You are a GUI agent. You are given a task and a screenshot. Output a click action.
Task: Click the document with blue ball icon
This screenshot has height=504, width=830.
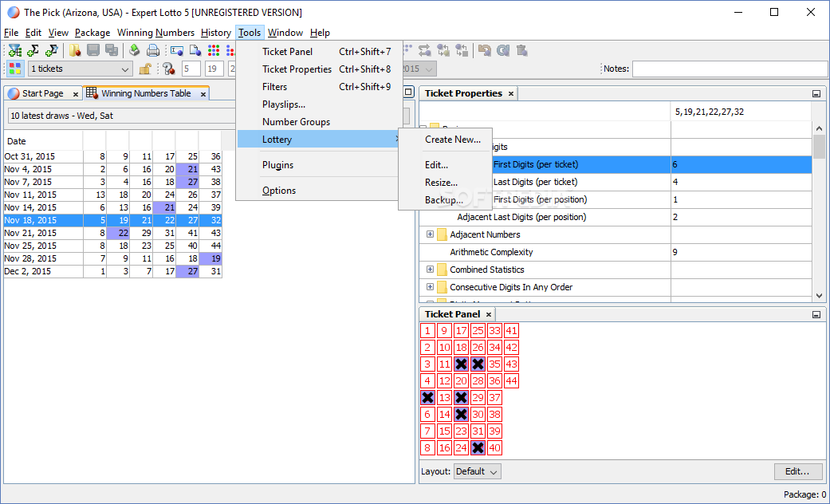(x=195, y=50)
